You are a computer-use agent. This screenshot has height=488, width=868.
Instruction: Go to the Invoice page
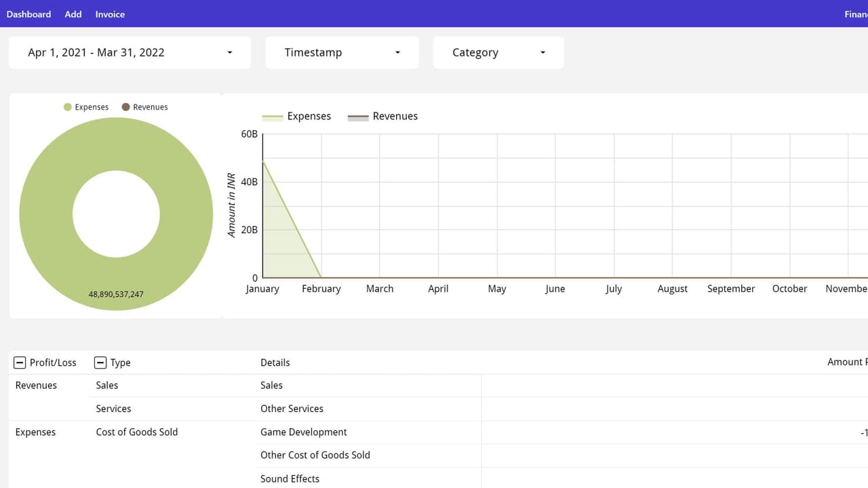pos(110,14)
